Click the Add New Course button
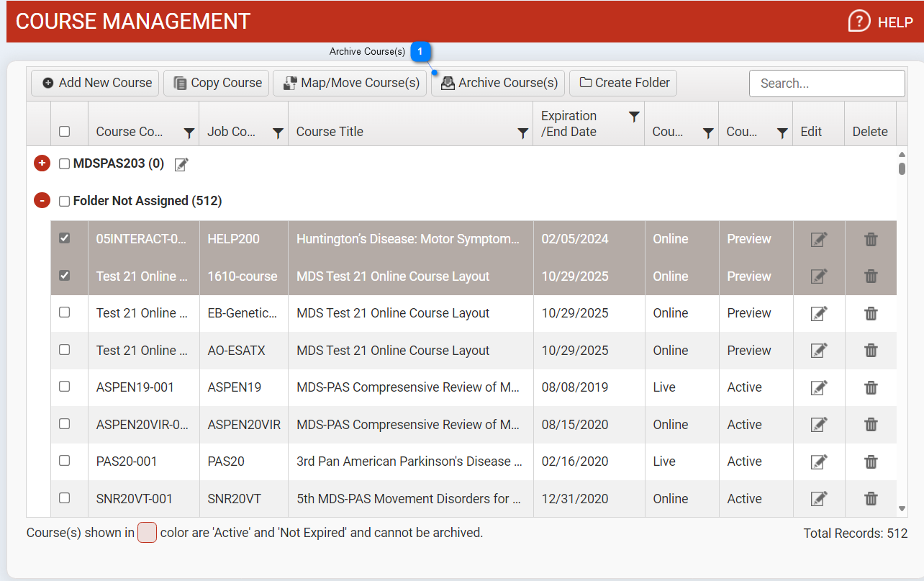This screenshot has width=924, height=581. pos(97,83)
